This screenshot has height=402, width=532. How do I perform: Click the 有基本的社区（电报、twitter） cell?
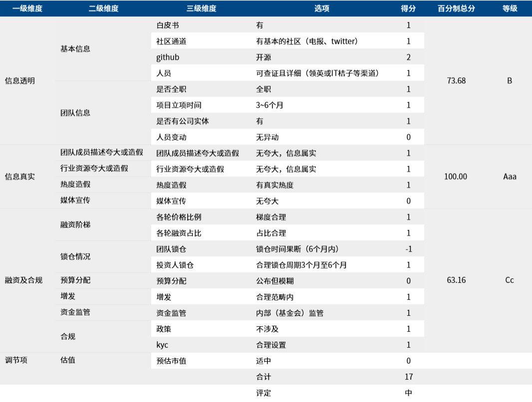(x=307, y=41)
